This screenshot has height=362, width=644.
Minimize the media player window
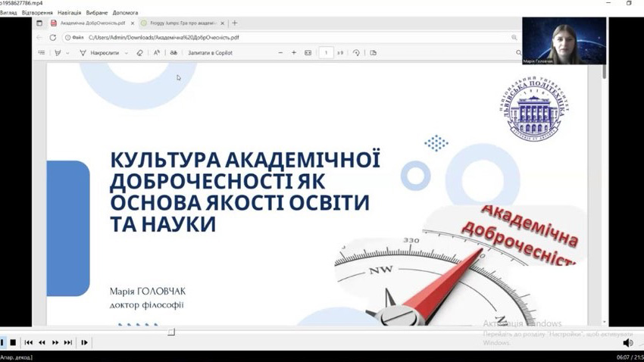608,3
